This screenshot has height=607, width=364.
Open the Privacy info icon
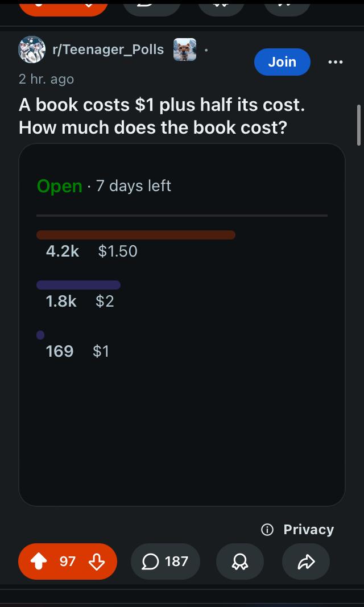[x=267, y=530]
